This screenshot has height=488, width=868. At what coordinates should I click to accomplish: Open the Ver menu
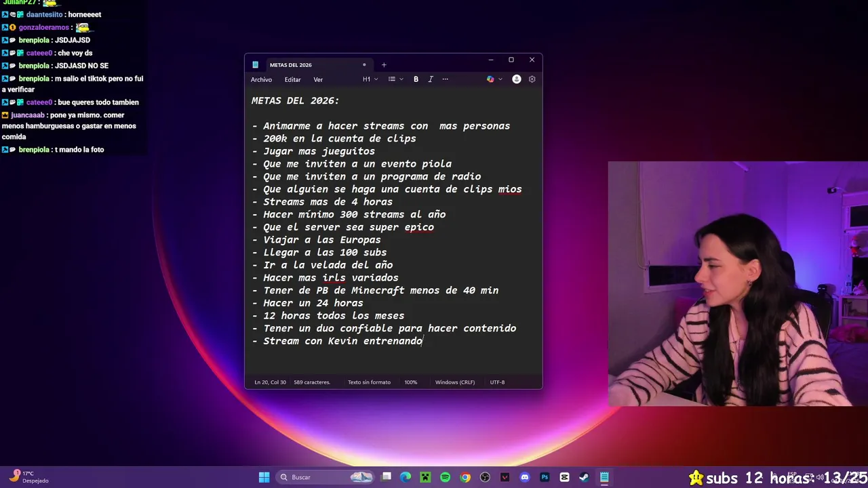318,79
